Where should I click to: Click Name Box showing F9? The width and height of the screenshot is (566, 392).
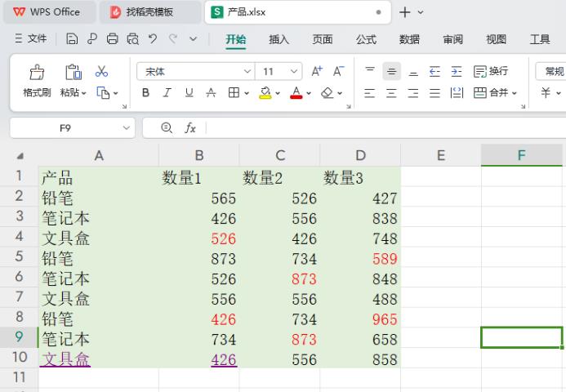coord(65,127)
